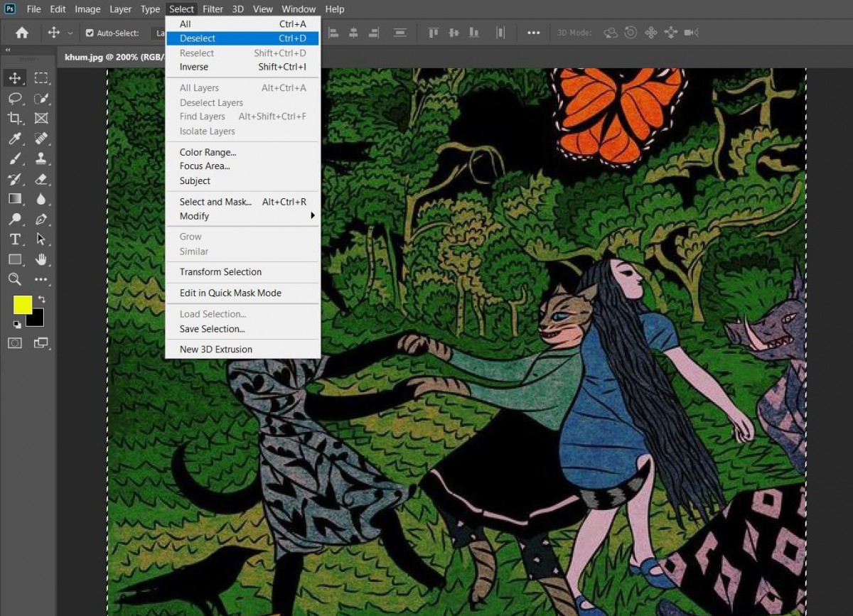
Task: Choose the Rectangle shape tool
Action: tap(15, 259)
